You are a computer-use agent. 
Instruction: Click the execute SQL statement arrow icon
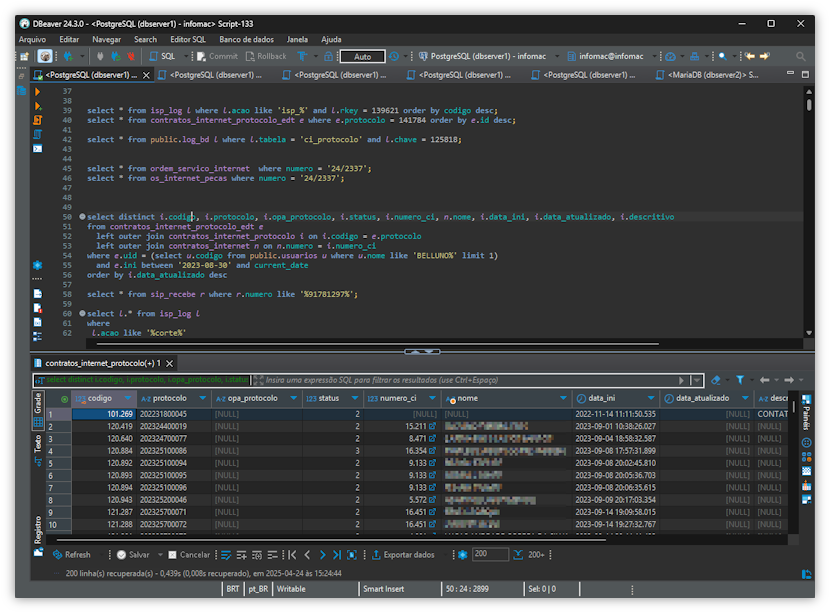click(38, 91)
